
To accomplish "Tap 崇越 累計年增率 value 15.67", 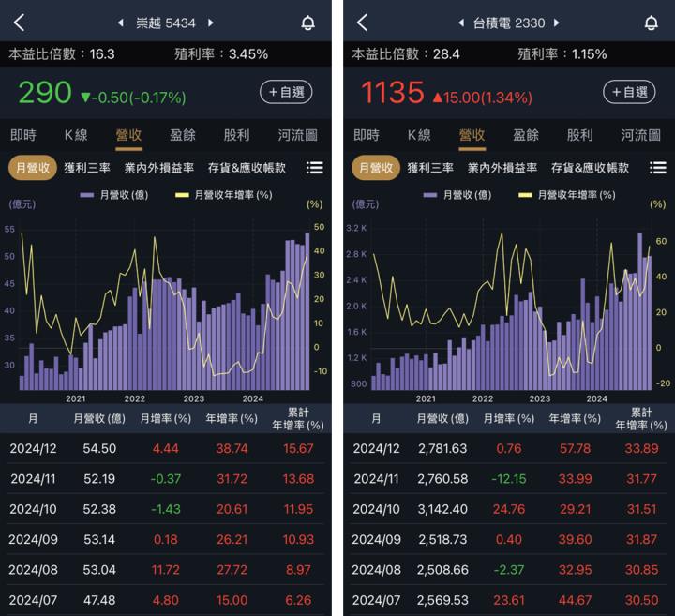I will pos(298,448).
